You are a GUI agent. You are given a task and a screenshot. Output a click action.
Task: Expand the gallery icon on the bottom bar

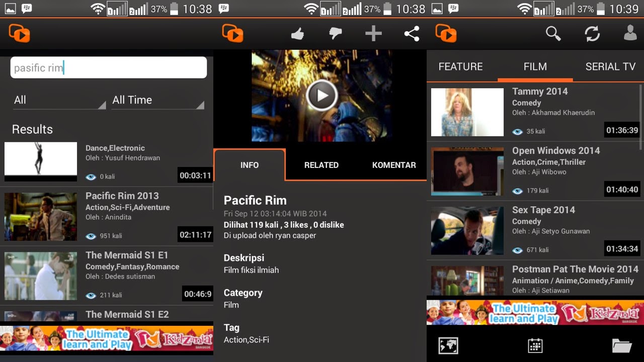point(448,345)
